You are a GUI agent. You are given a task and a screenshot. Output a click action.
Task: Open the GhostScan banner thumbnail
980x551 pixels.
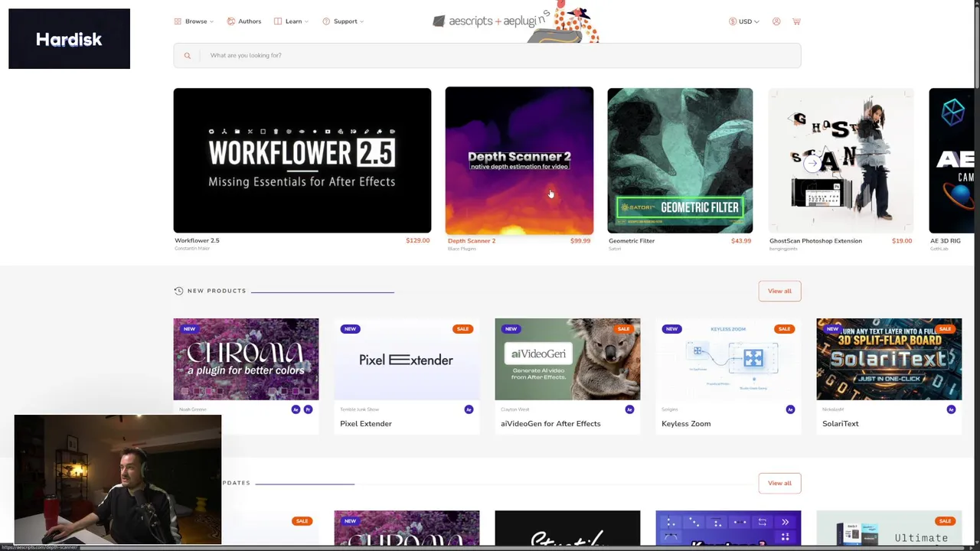(x=841, y=160)
